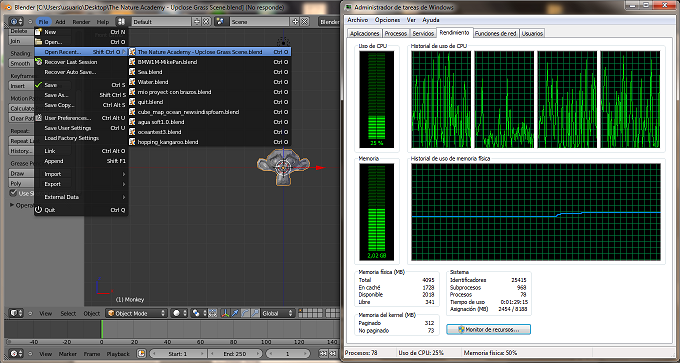Toggle the translate manipulator arrow icon
This screenshot has width=680, height=363.
coord(235,313)
